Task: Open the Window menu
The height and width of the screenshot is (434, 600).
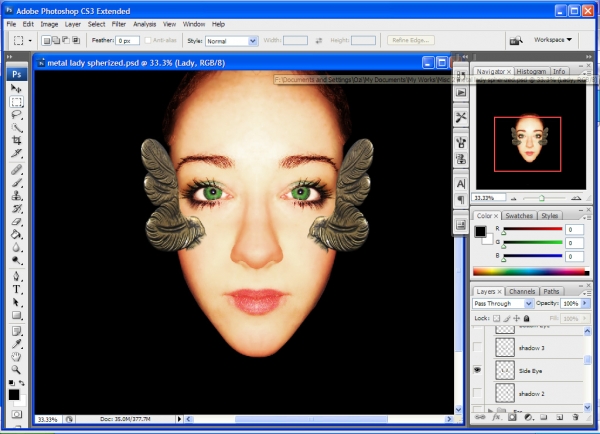Action: (x=194, y=24)
